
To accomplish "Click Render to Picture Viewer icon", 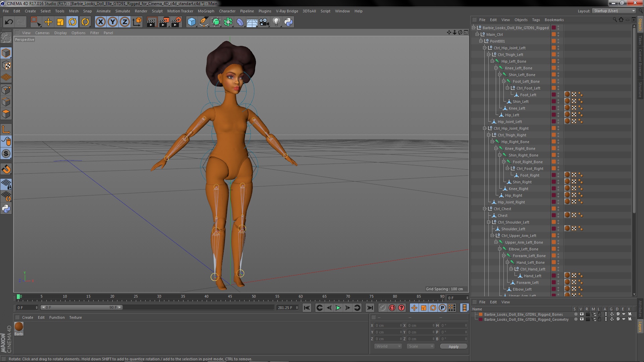I will [x=164, y=22].
